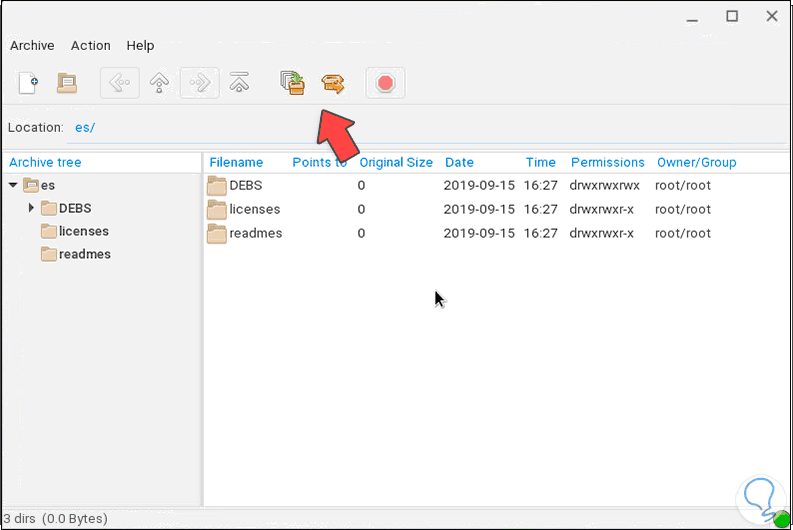Go up one directory level
Viewport: 793px width, 530px height.
point(159,83)
